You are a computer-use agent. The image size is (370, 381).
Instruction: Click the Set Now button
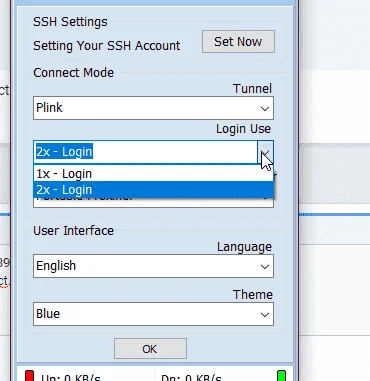[x=238, y=42]
